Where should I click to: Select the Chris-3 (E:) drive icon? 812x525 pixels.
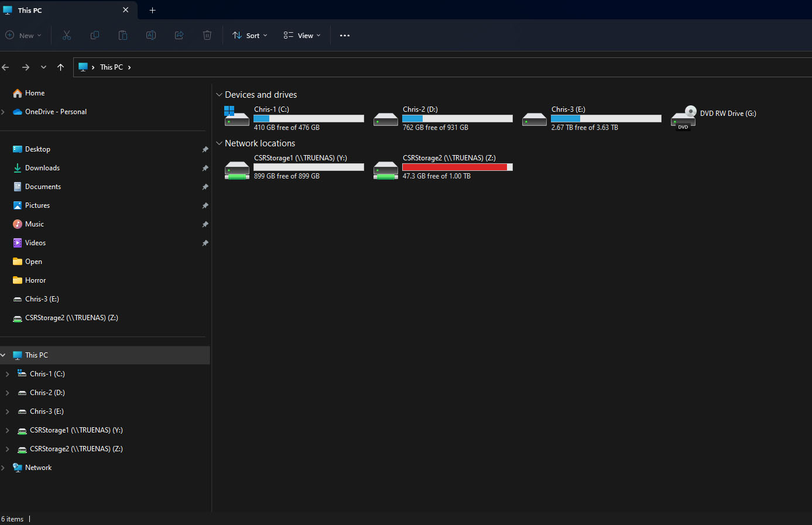[535, 119]
